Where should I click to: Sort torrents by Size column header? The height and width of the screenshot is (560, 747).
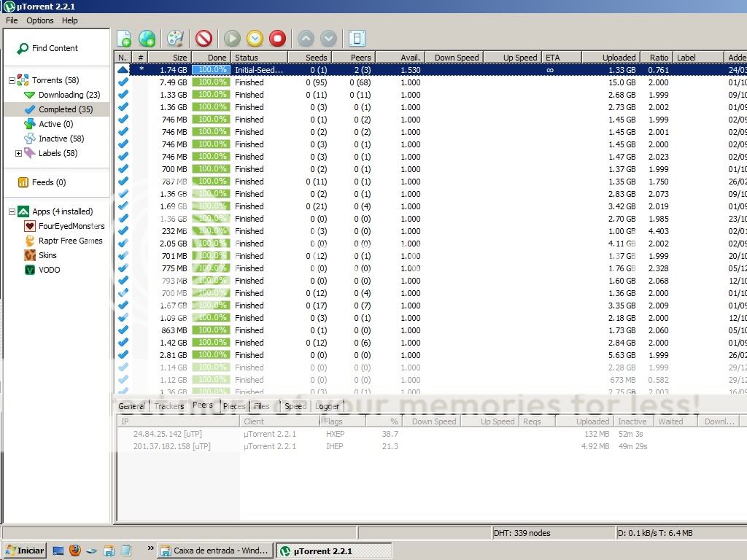[169, 58]
